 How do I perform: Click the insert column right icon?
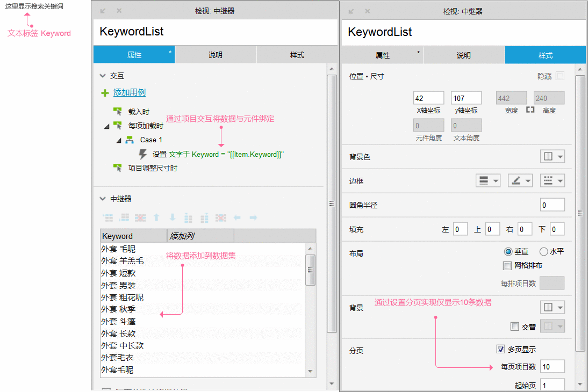click(204, 217)
